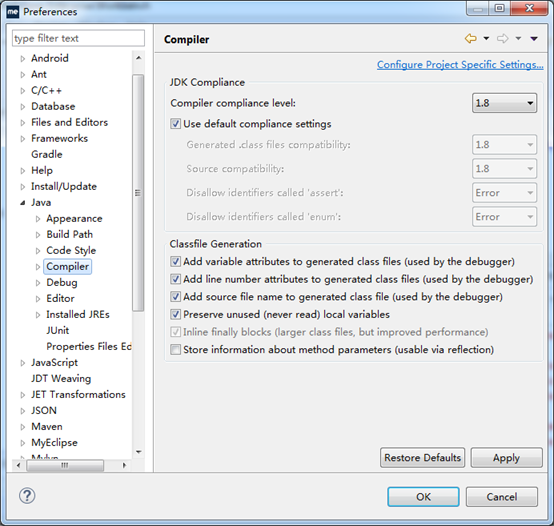Expand the Database tree node

pos(23,107)
